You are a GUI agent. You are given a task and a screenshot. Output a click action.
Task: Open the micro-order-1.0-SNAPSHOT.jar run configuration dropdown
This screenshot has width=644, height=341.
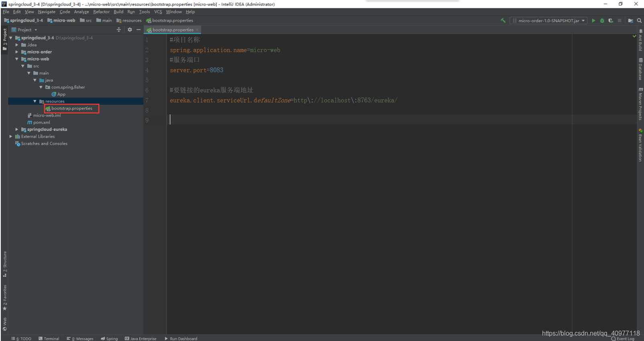tap(549, 20)
